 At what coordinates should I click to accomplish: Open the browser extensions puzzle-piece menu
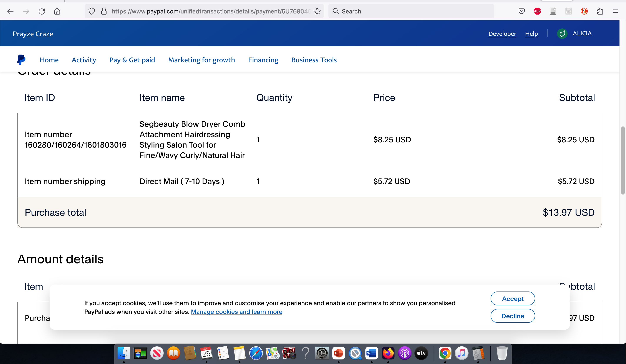[x=600, y=11]
